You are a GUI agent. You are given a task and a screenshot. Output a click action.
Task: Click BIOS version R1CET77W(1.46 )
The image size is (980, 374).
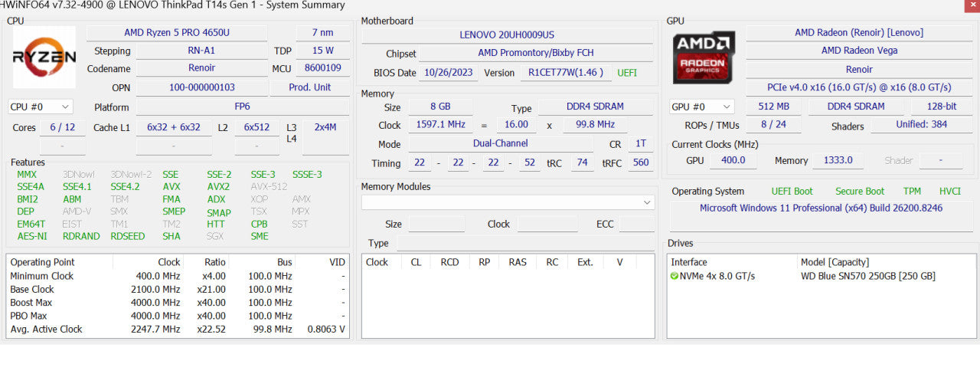[566, 73]
